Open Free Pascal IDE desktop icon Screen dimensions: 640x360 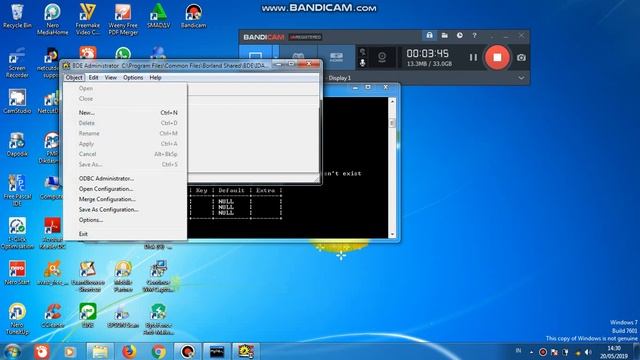pyautogui.click(x=17, y=190)
